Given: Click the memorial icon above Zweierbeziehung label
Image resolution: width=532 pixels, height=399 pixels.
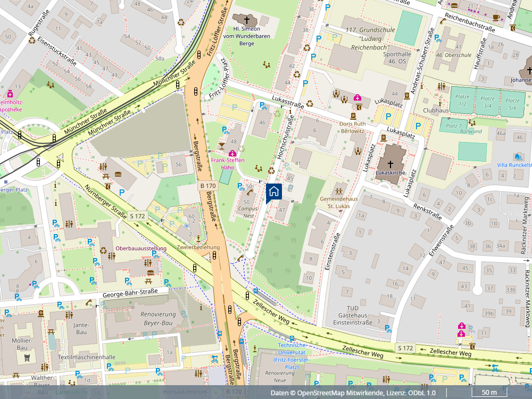Looking at the screenshot, I should 198,239.
